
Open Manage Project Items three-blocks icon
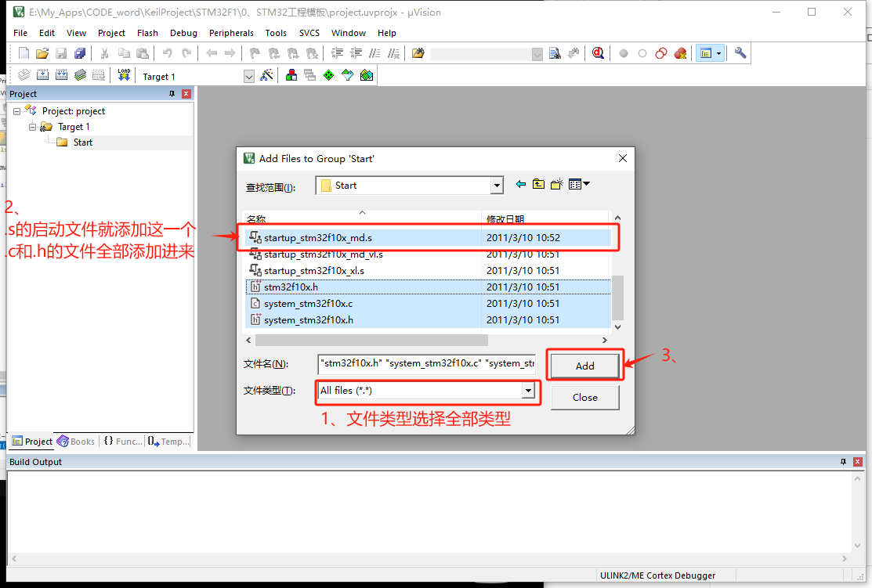pyautogui.click(x=291, y=75)
